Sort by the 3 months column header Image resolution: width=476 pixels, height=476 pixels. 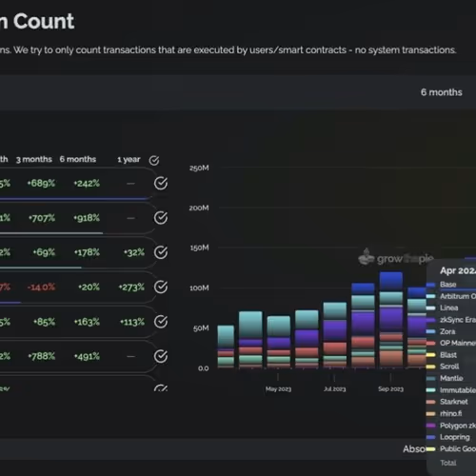[34, 159]
